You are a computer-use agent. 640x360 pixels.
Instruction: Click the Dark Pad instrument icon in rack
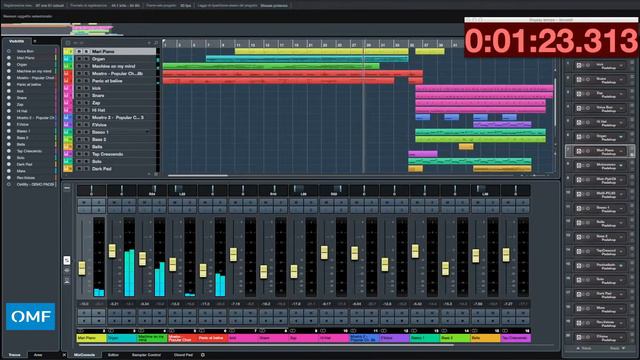coord(579,294)
